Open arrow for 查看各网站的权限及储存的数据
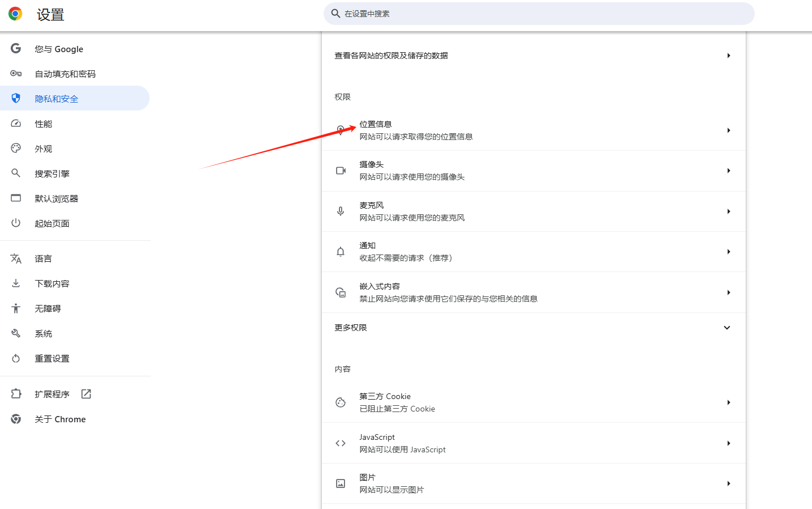This screenshot has height=509, width=812. [x=729, y=56]
